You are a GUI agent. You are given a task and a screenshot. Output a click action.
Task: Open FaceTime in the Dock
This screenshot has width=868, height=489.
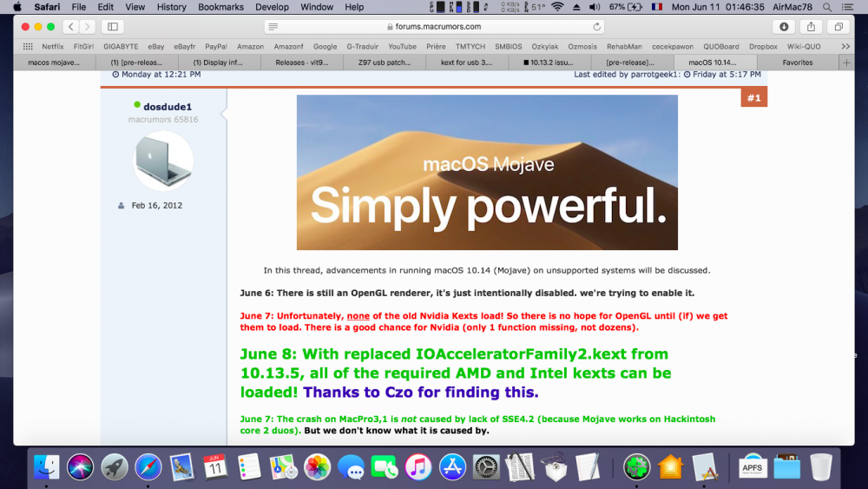point(385,466)
